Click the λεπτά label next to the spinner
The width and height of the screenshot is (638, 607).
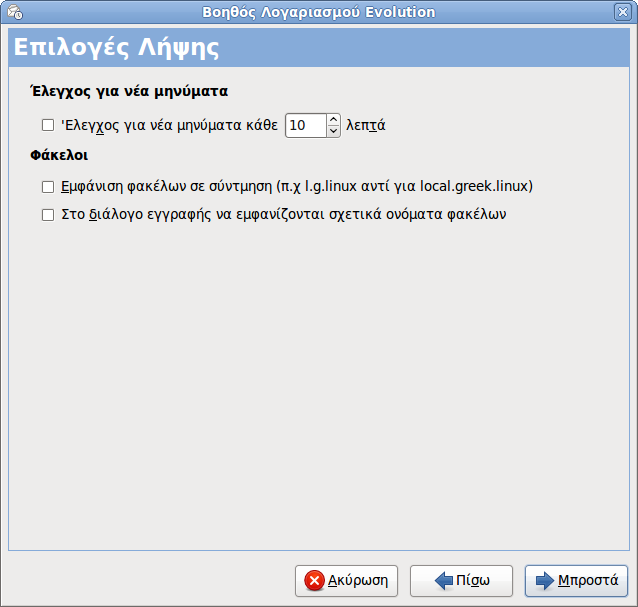(366, 125)
